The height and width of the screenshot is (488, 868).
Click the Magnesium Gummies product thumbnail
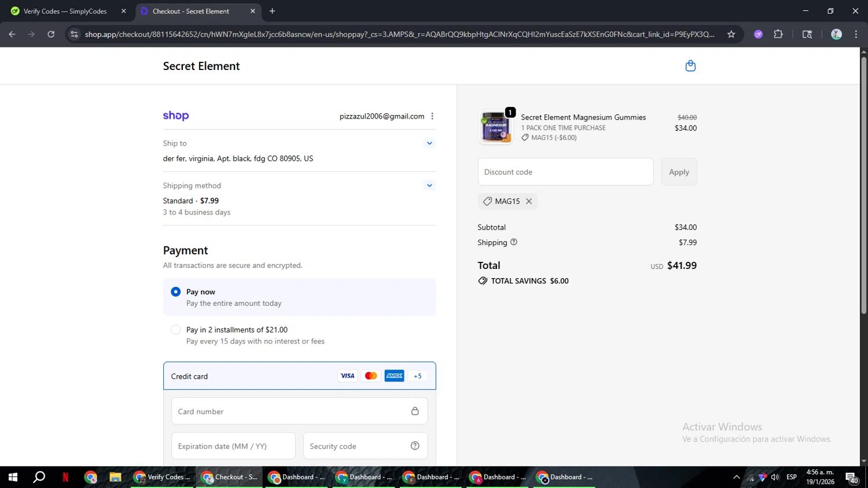pos(496,127)
